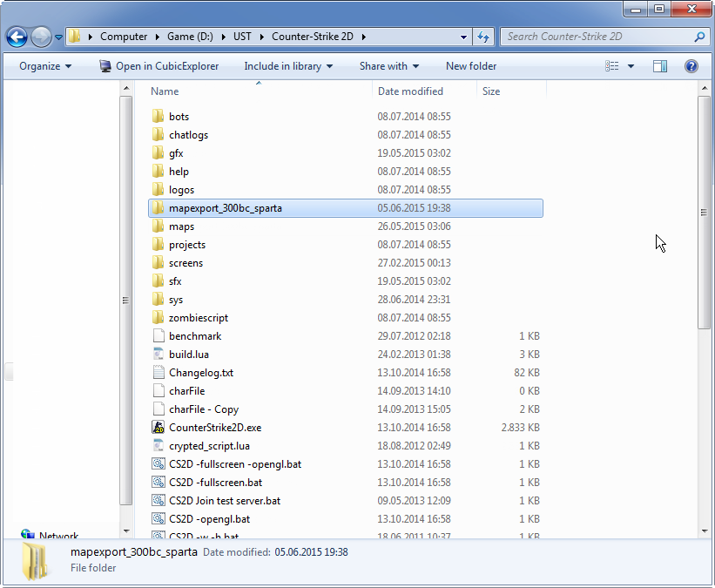The width and height of the screenshot is (715, 588).
Task: Expand the arrow after Counter-Strike 2D breadcrumb
Action: [x=363, y=37]
